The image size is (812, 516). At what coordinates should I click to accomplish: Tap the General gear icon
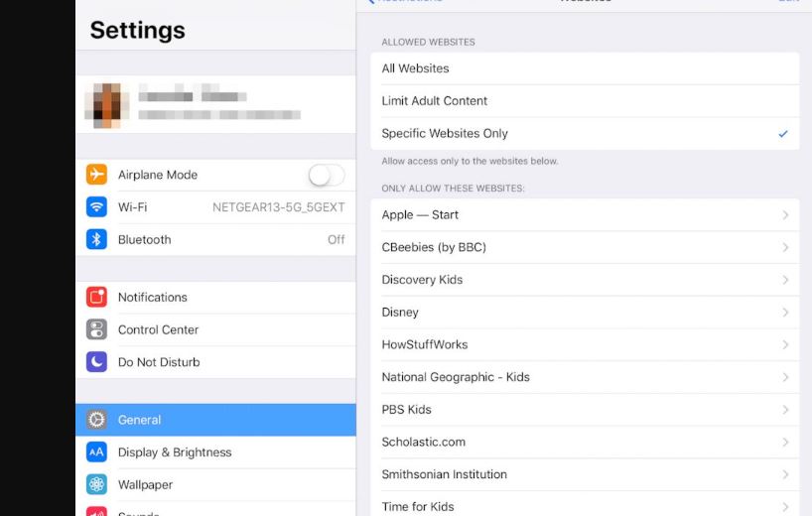tap(97, 420)
